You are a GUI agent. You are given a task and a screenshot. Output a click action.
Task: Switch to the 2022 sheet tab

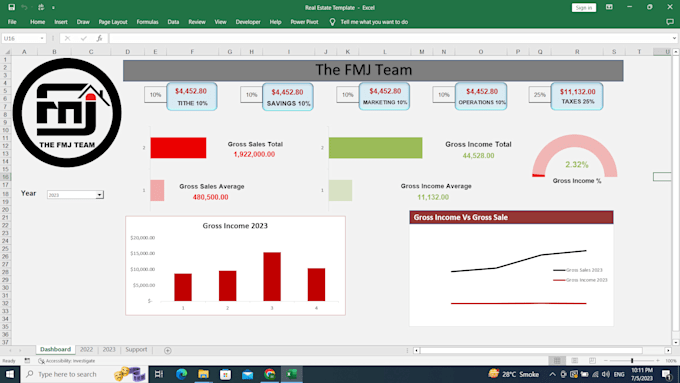coord(86,350)
